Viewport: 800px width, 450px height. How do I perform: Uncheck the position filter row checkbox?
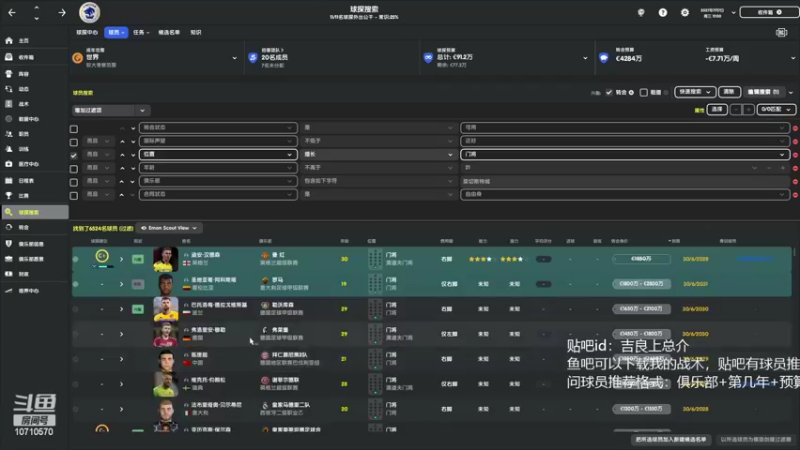pyautogui.click(x=74, y=155)
